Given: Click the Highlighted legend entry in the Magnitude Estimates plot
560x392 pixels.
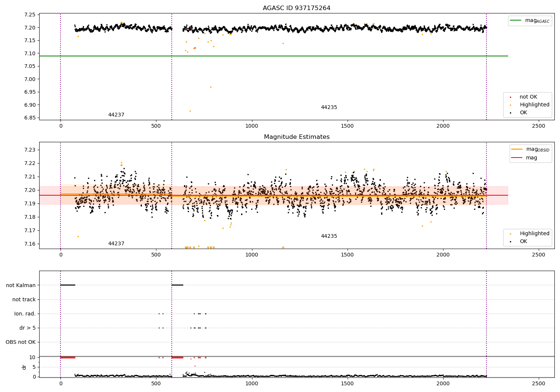Looking at the screenshot, I should [x=535, y=234].
